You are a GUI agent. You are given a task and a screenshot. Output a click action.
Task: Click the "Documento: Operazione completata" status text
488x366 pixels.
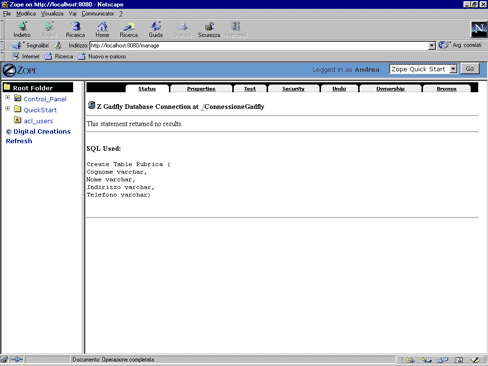click(x=113, y=360)
